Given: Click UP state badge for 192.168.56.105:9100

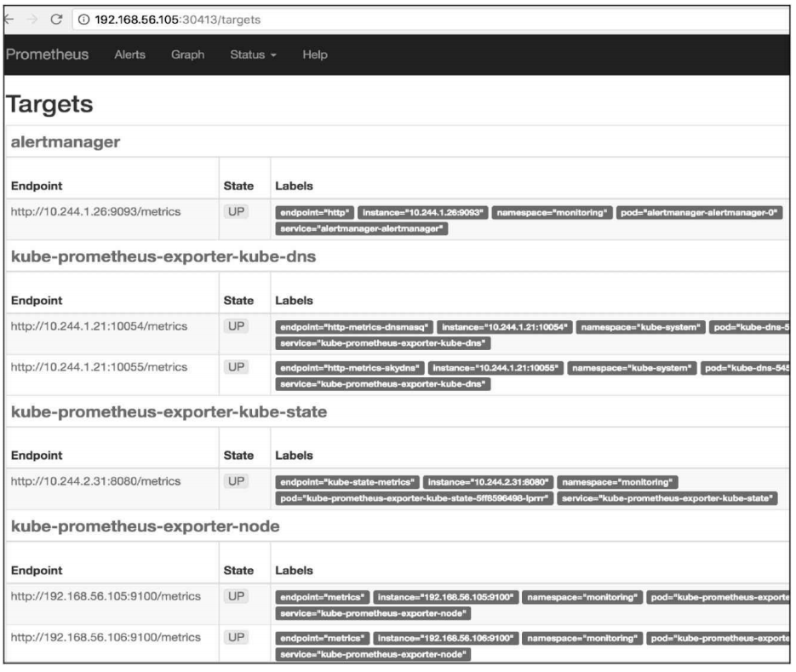Looking at the screenshot, I should coord(236,596).
